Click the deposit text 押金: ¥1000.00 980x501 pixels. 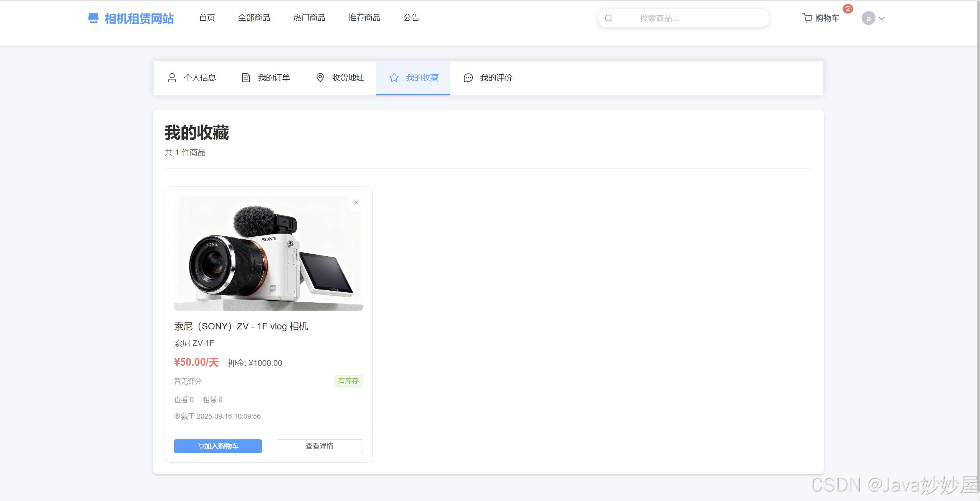coord(255,363)
